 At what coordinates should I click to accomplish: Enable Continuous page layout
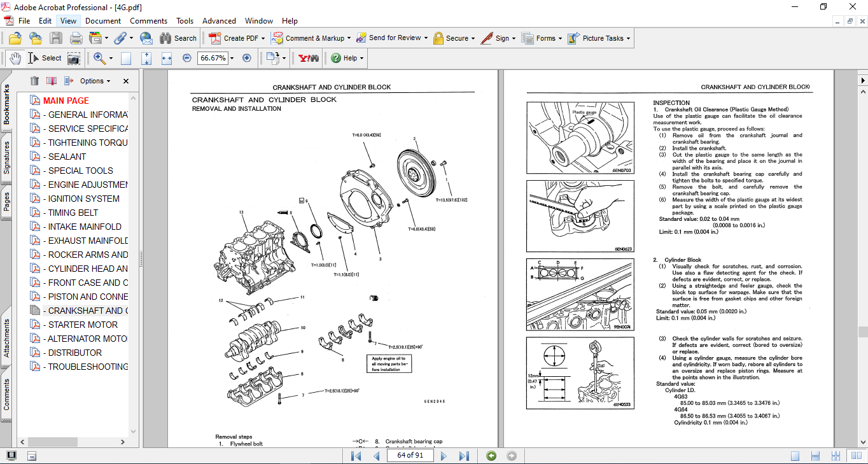point(816,456)
